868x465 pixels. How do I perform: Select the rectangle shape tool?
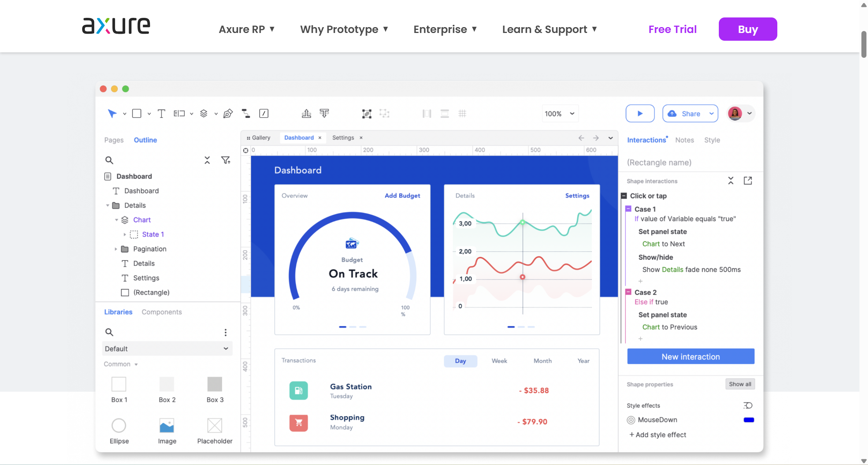tap(136, 113)
